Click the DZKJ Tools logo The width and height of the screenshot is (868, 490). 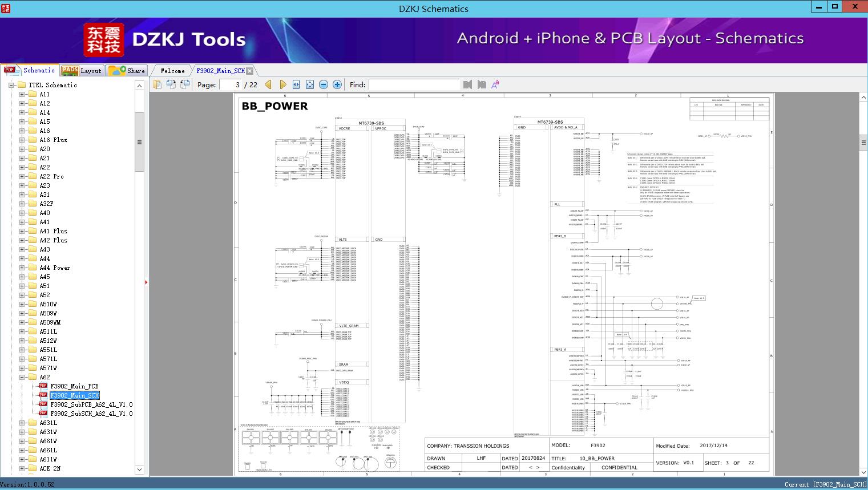tap(165, 39)
